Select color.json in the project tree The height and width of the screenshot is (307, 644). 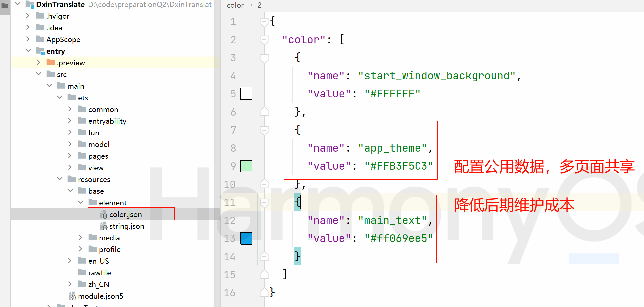(115, 214)
